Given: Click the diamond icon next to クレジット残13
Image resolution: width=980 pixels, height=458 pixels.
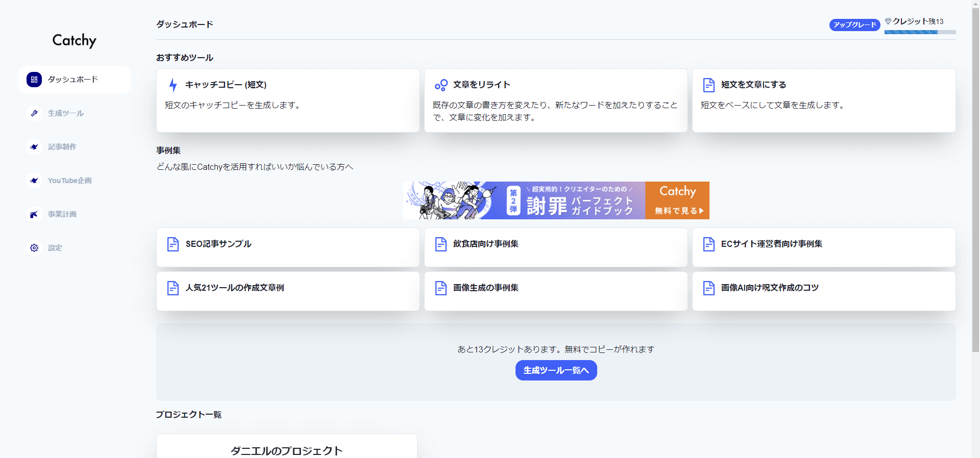Looking at the screenshot, I should pos(888,21).
